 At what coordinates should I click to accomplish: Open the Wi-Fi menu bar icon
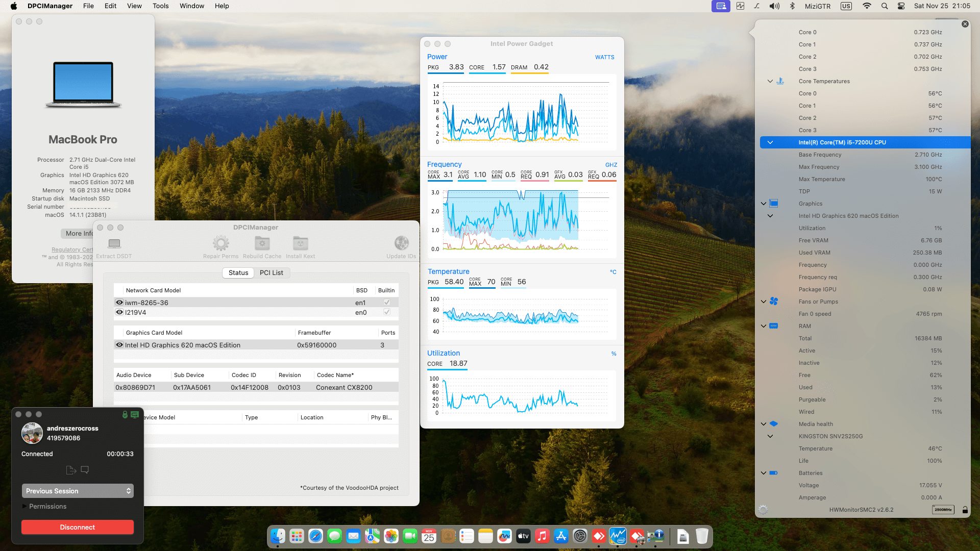867,6
